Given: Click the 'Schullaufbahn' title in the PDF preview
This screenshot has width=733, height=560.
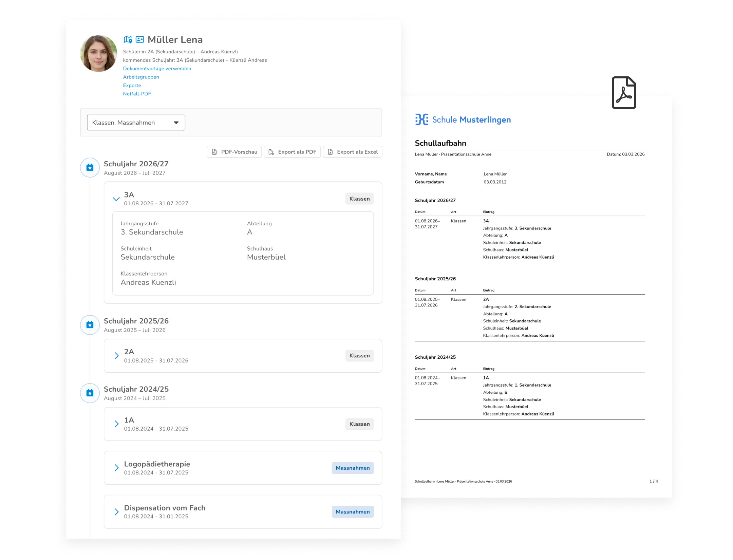Looking at the screenshot, I should pos(440,143).
